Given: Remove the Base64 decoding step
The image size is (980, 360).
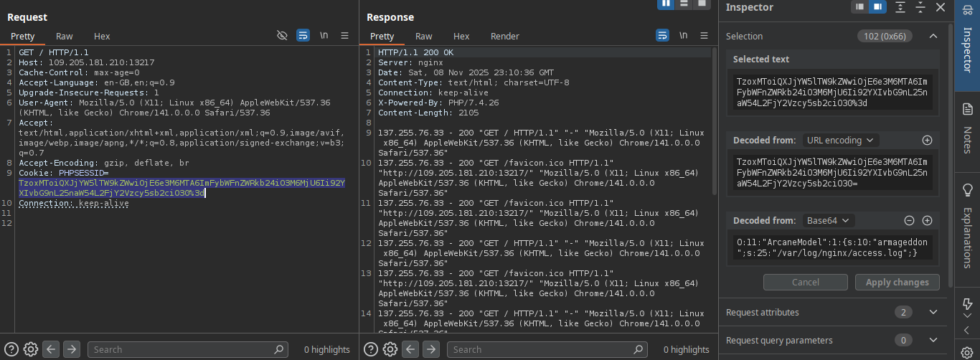Looking at the screenshot, I should [909, 221].
